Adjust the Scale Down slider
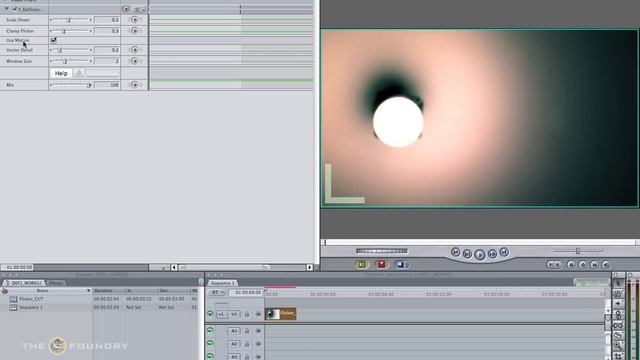The image size is (640, 360). [70, 20]
